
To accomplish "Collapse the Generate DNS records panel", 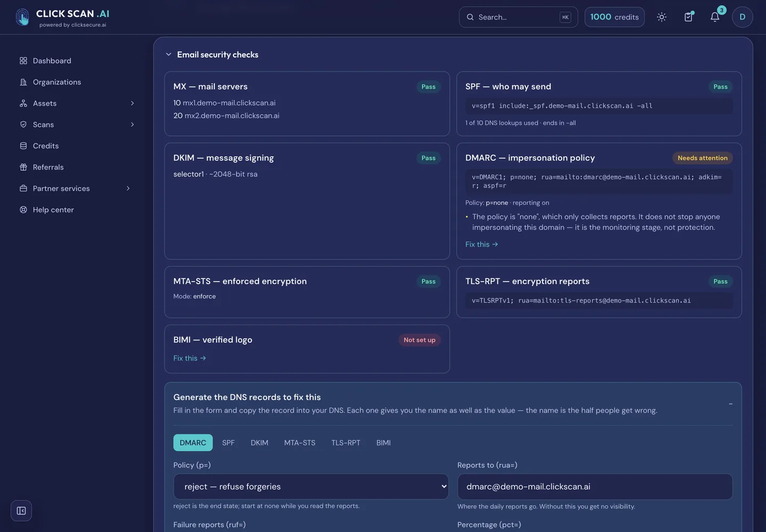I will pos(730,404).
